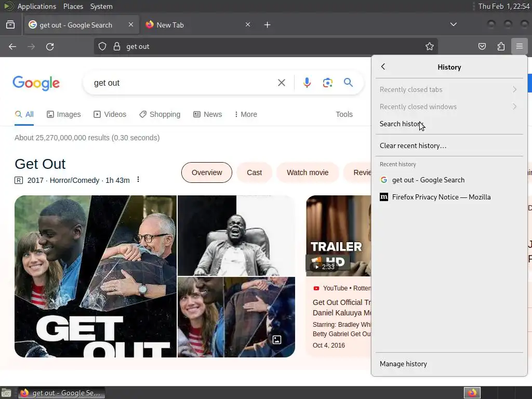Expand Recently closed windows submenu
532x399 pixels.
tap(449, 107)
